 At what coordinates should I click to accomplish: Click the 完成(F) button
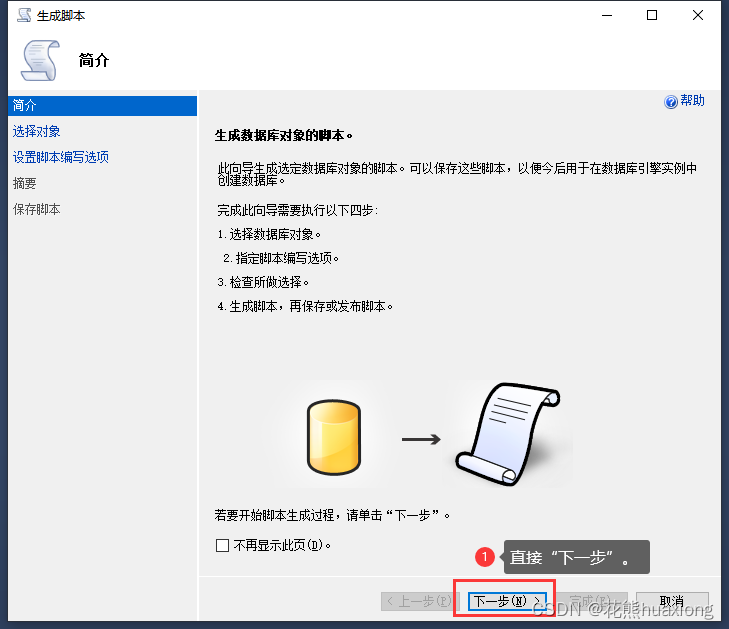point(590,601)
